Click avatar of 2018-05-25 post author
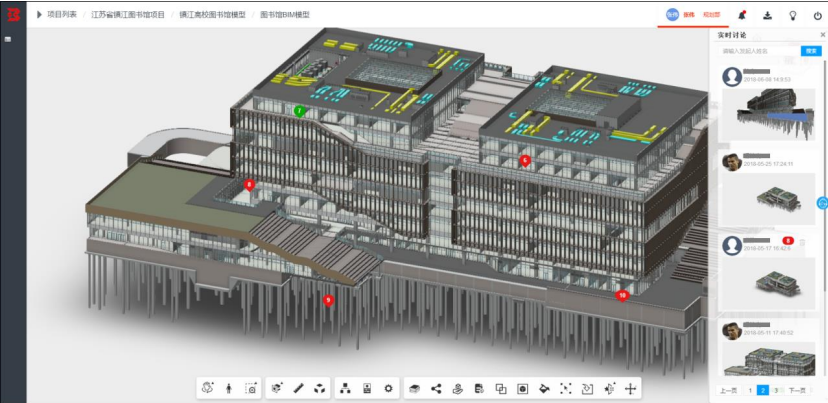This screenshot has height=403, width=828. (732, 162)
